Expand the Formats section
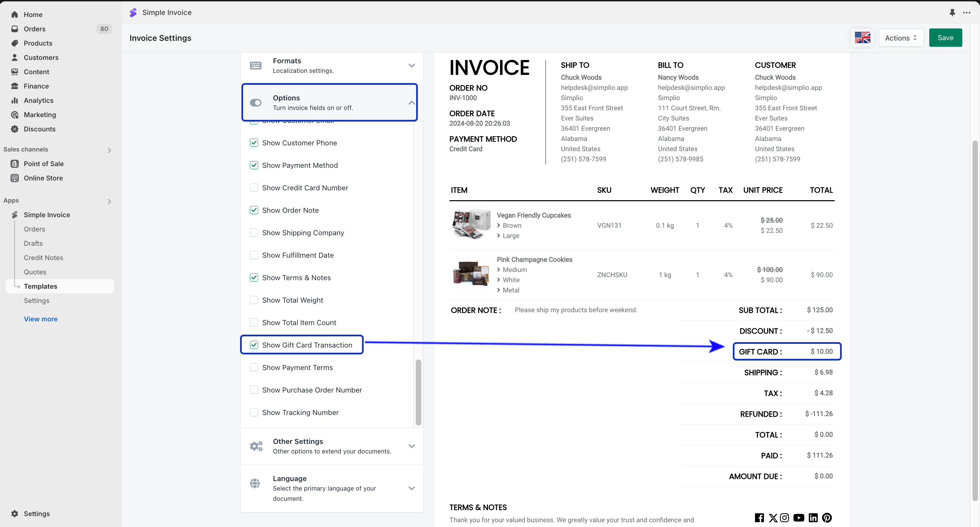Image resolution: width=980 pixels, height=527 pixels. [411, 65]
